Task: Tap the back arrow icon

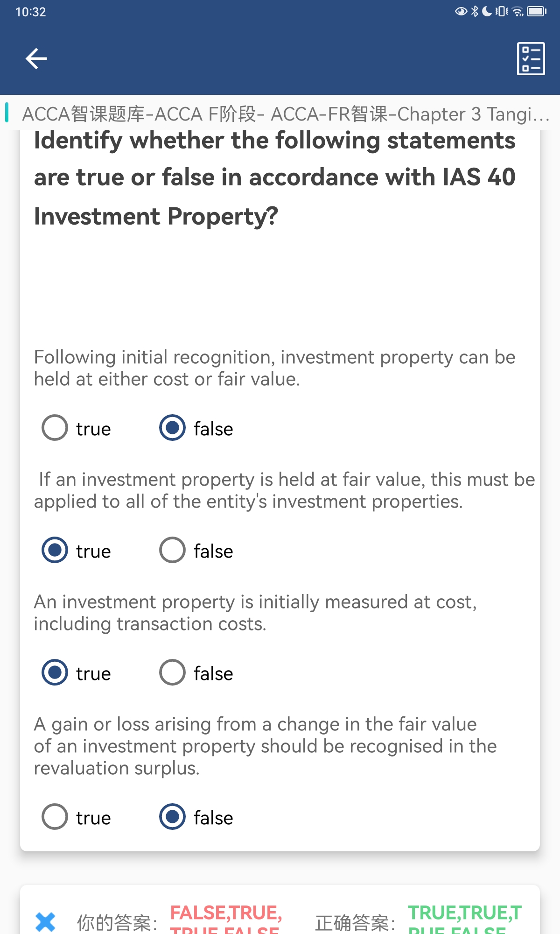Action: pyautogui.click(x=36, y=59)
